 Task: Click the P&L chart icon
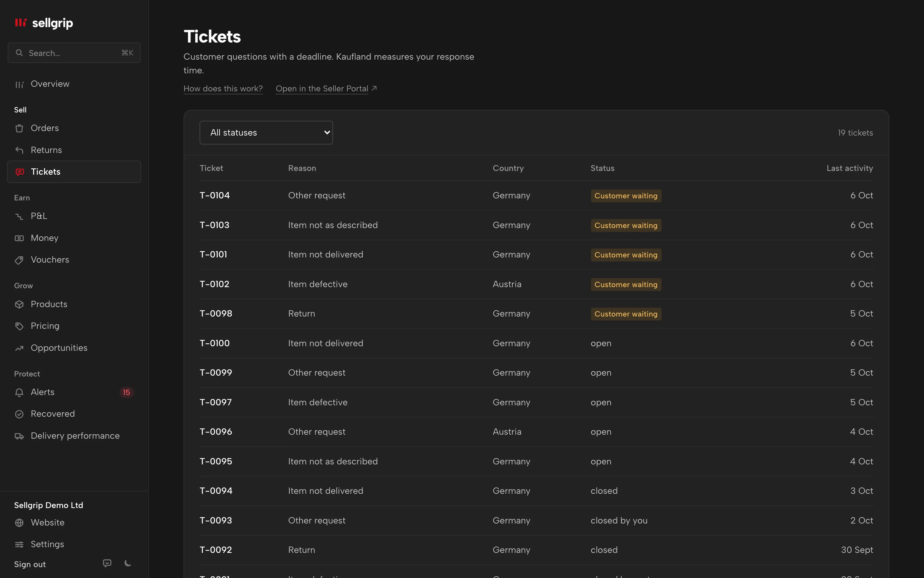19,216
